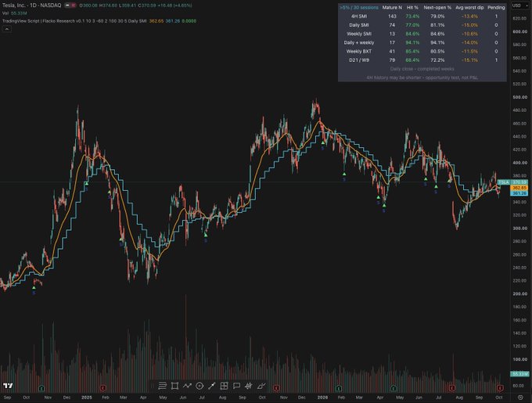Click the 'Weekly SMI' row label
This screenshot has width=532, height=403.
pyautogui.click(x=358, y=34)
